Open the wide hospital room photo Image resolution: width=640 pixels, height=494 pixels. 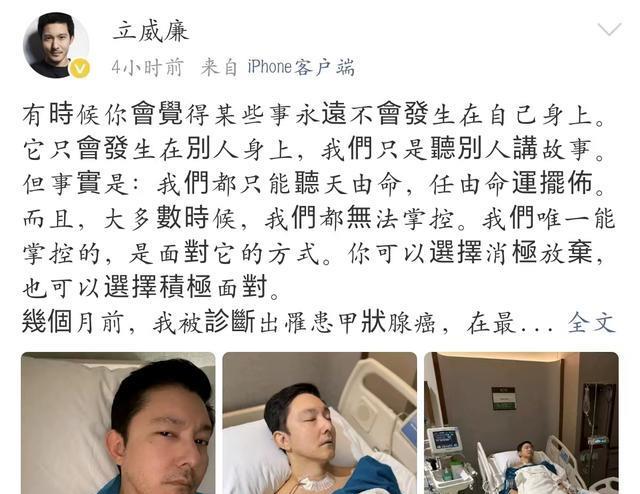(521, 423)
